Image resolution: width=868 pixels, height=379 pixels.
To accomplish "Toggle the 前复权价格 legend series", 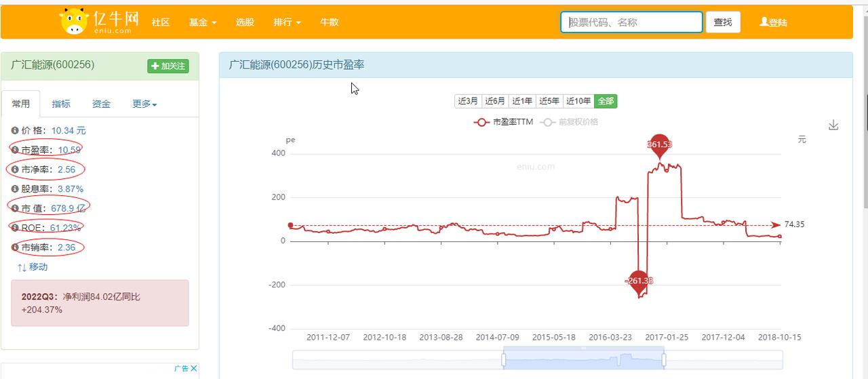I will click(568, 122).
